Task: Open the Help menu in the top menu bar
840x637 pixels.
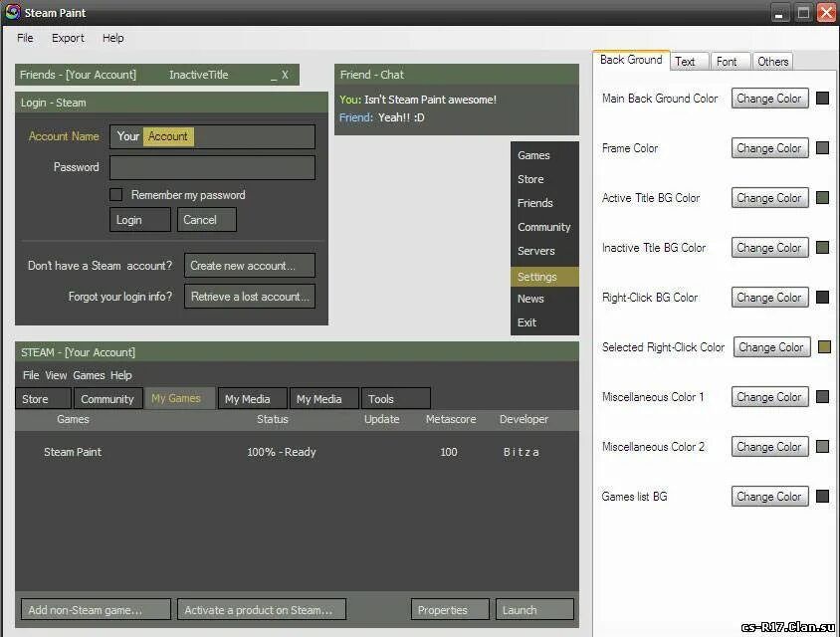Action: (x=113, y=38)
